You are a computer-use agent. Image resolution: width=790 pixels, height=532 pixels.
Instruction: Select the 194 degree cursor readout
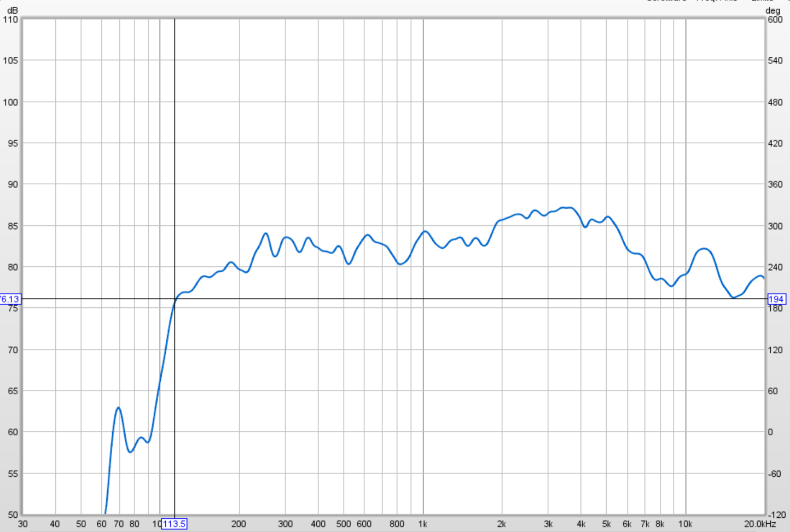(776, 300)
